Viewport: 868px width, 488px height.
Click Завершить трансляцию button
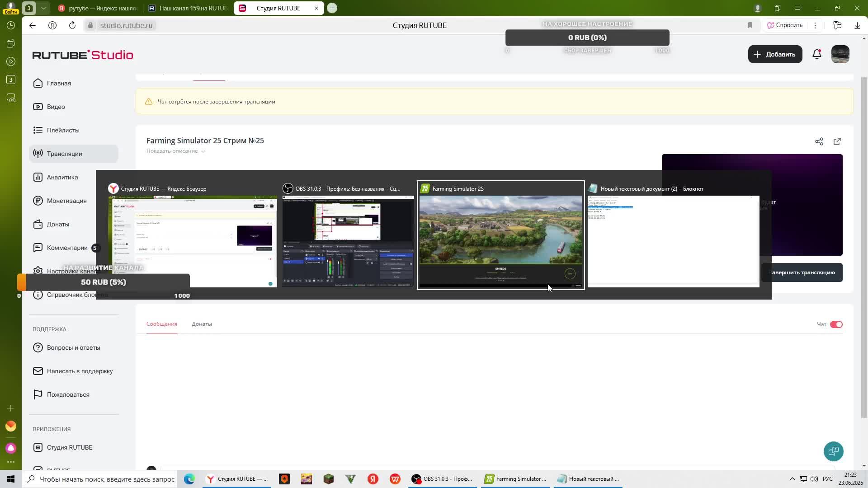tap(802, 272)
